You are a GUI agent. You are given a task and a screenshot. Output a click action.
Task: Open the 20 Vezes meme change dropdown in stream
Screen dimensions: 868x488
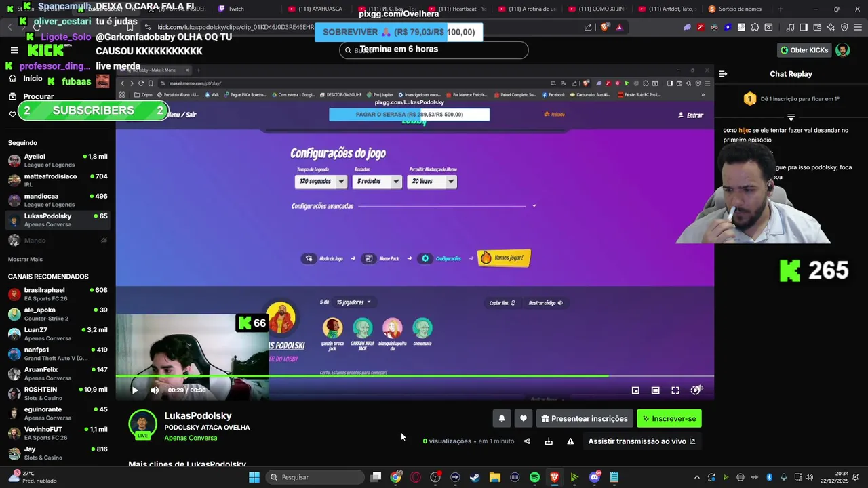(x=433, y=182)
